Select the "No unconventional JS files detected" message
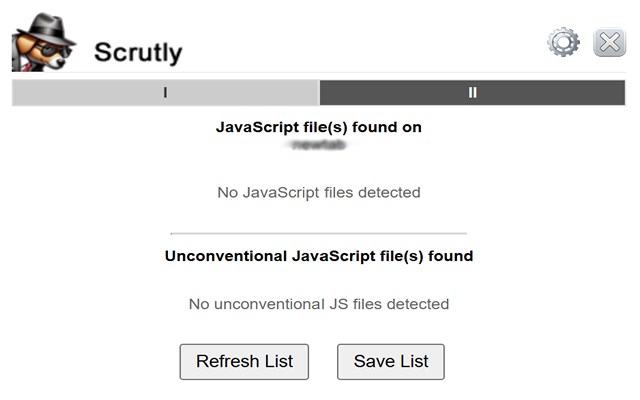This screenshot has width=640, height=400. (x=318, y=304)
